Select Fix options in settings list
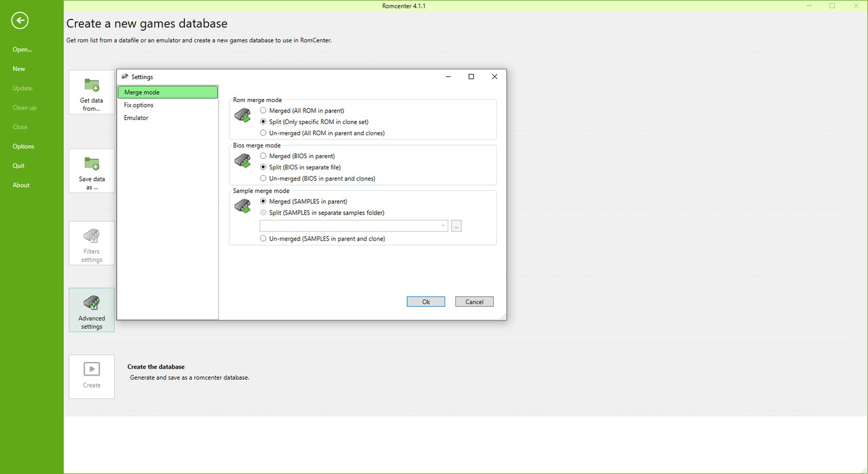This screenshot has width=868, height=474. [168, 105]
